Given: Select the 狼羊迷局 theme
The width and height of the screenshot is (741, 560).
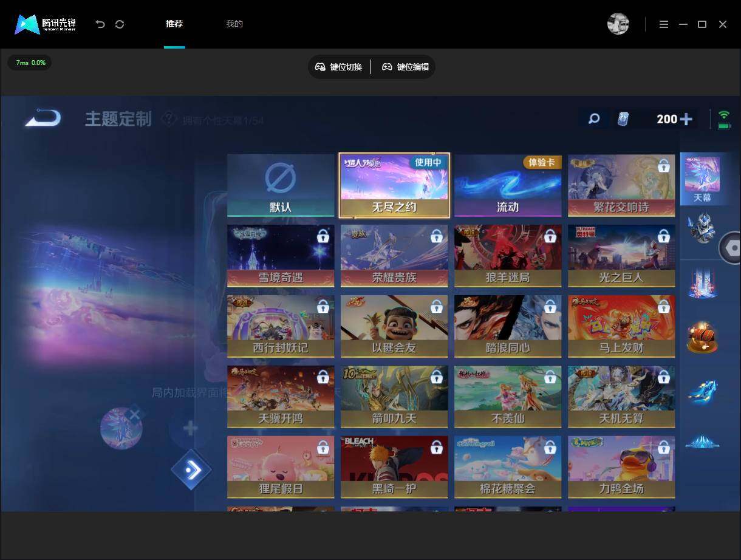Looking at the screenshot, I should tap(508, 256).
